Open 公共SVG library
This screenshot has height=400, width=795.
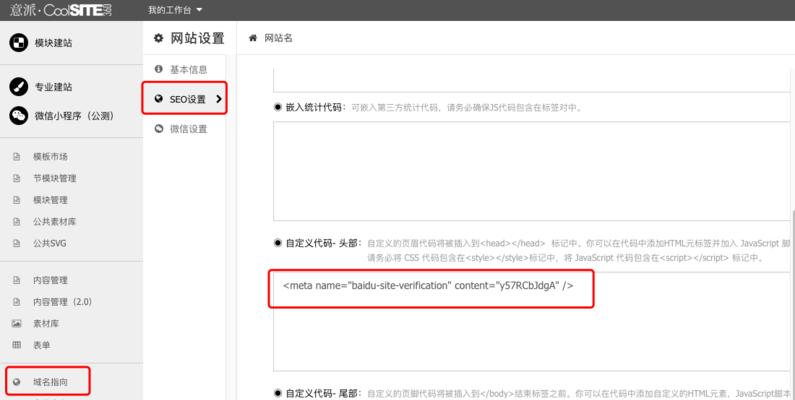click(x=50, y=243)
